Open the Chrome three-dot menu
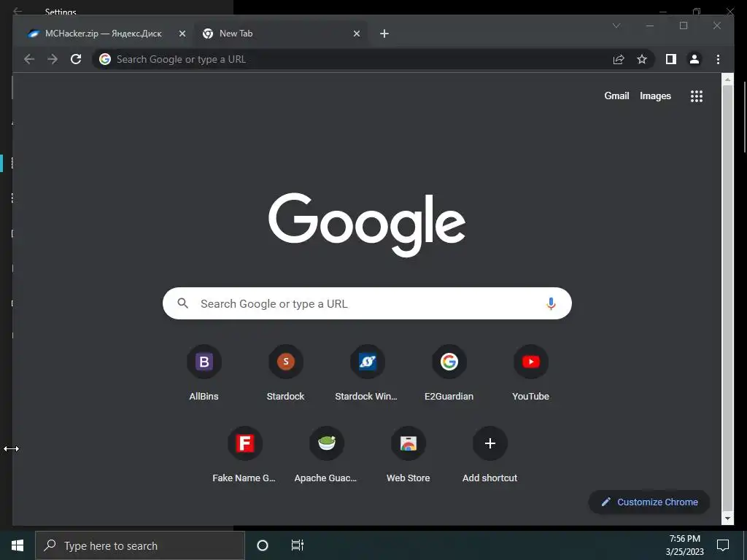Viewport: 747px width, 560px height. [718, 59]
